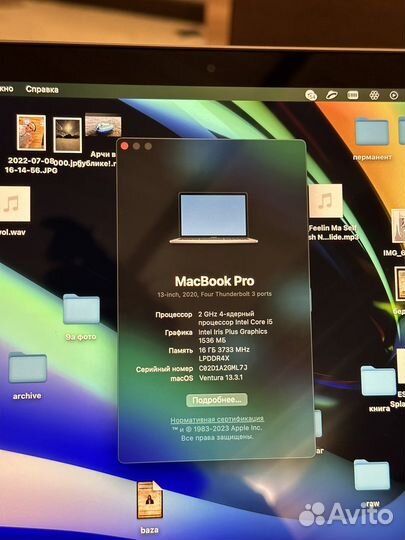Select the Арчи в публике desktop image

tap(103, 125)
